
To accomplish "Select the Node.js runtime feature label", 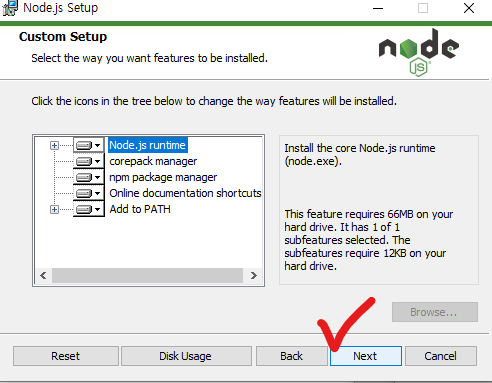I will point(148,145).
